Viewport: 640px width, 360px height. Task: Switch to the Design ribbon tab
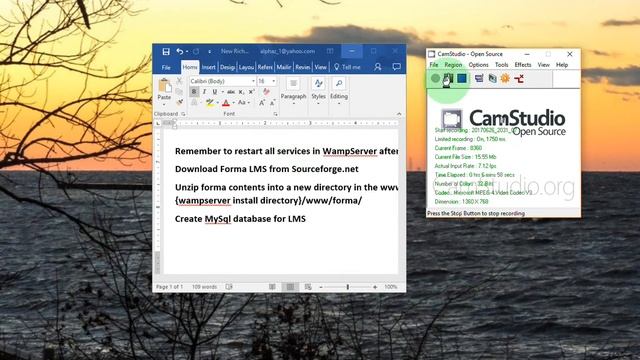pos(227,67)
